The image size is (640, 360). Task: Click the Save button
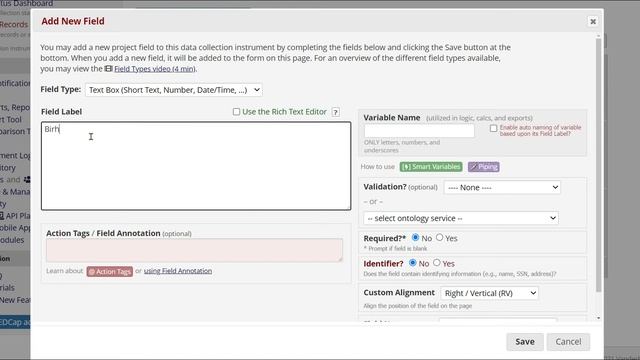[x=525, y=342]
